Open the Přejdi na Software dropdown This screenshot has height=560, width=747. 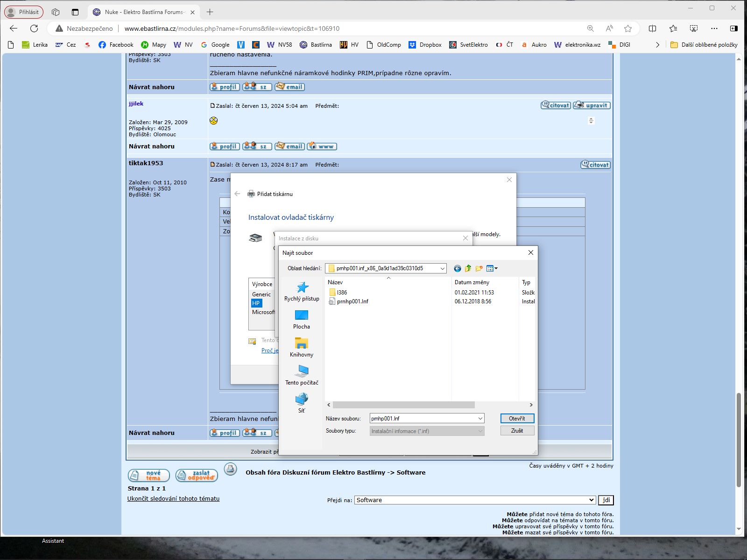(475, 500)
